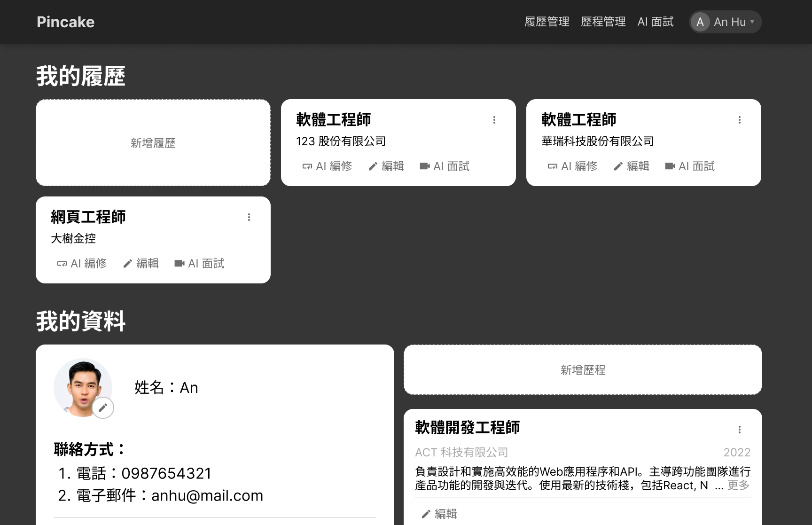The width and height of the screenshot is (812, 525).
Task: Click the Pincake logo
Action: pos(66,22)
